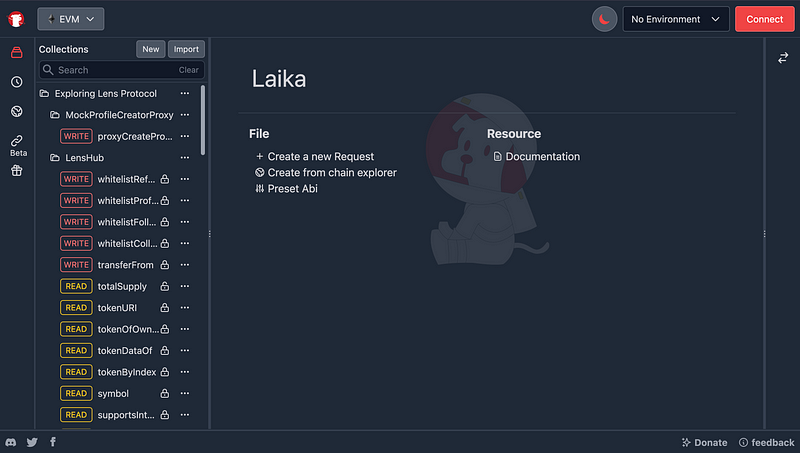Open the Beta link icon in sidebar
Viewport: 800px width, 453px height.
[17, 142]
